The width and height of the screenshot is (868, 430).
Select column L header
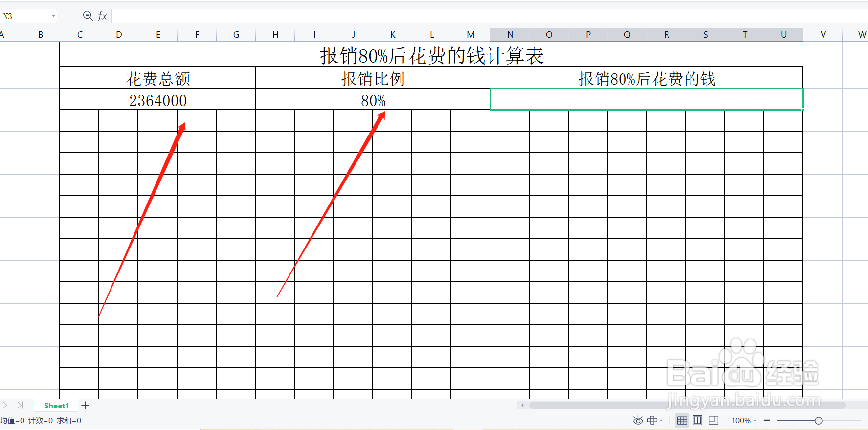(x=432, y=34)
